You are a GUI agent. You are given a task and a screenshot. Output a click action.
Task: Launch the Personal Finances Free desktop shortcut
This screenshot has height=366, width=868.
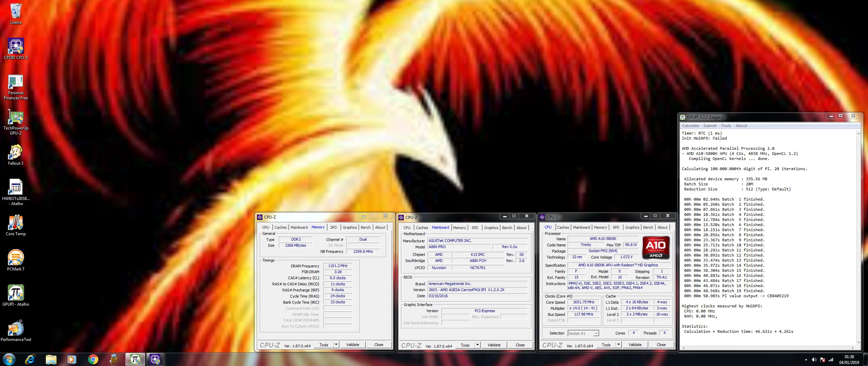[16, 87]
